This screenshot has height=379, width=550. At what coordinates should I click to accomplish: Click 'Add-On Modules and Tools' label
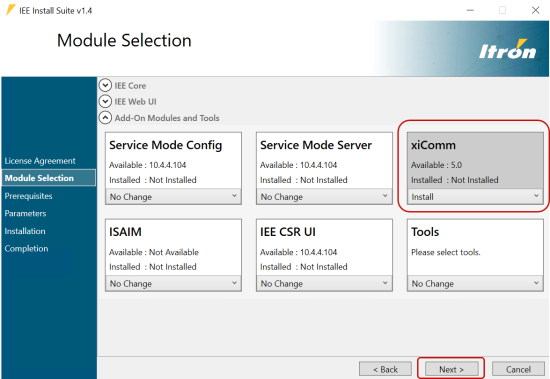point(167,118)
